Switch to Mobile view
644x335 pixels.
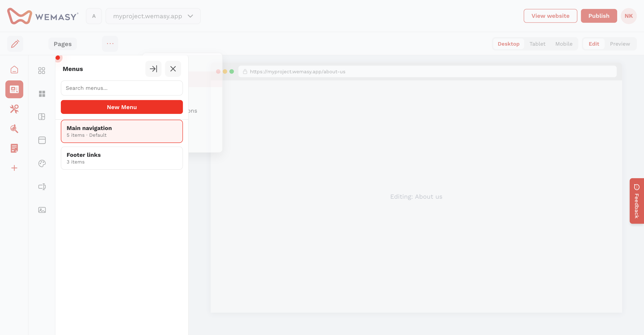pos(564,44)
